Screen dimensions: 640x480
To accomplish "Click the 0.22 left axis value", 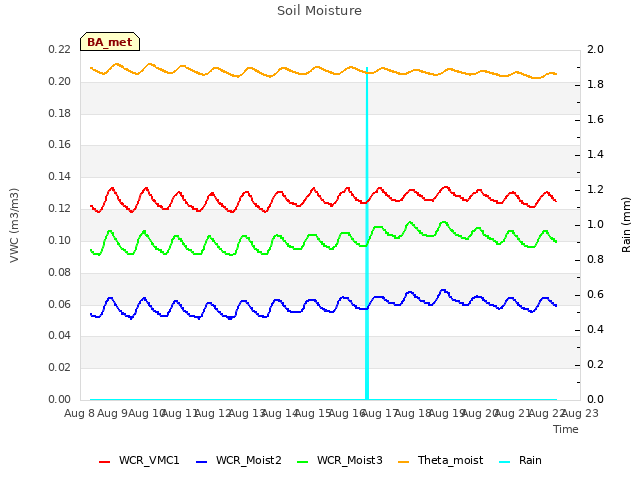I will click(59, 49).
